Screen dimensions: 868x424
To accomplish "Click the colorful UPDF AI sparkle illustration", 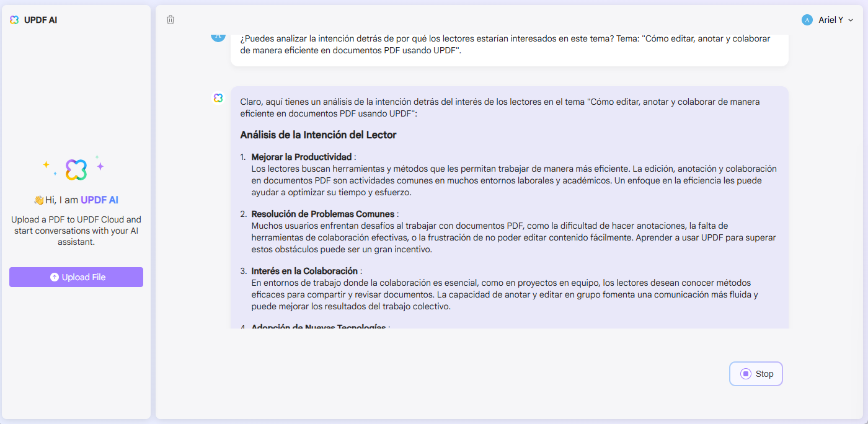I will point(74,168).
